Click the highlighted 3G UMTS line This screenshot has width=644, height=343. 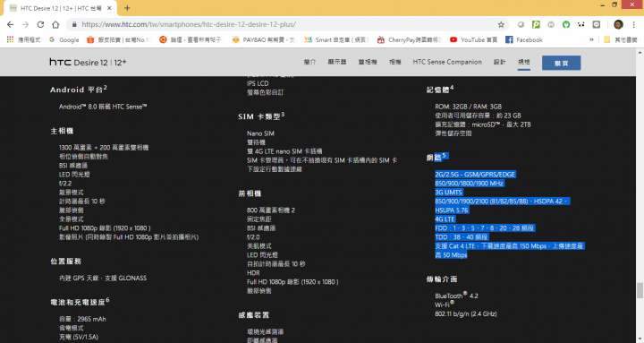(x=448, y=192)
